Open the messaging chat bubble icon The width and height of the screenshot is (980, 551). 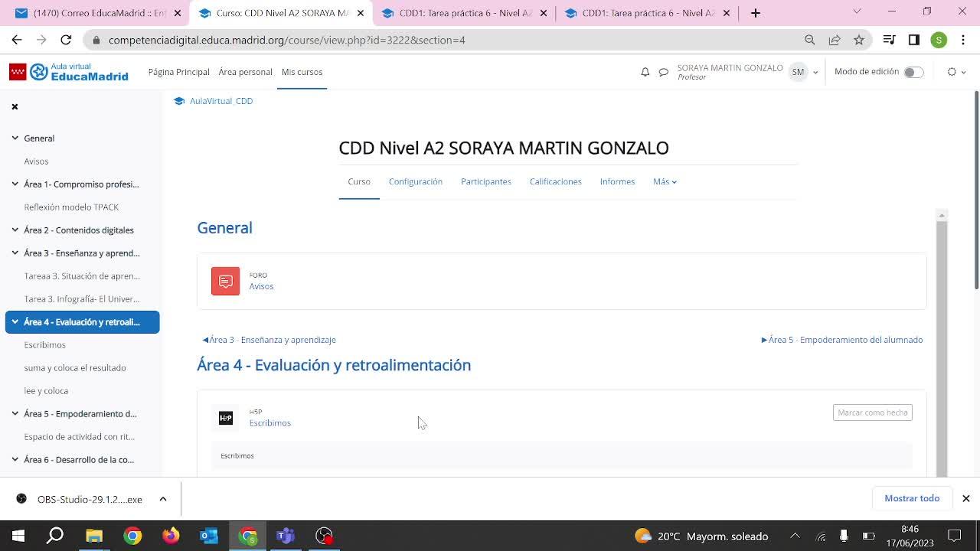coord(664,72)
